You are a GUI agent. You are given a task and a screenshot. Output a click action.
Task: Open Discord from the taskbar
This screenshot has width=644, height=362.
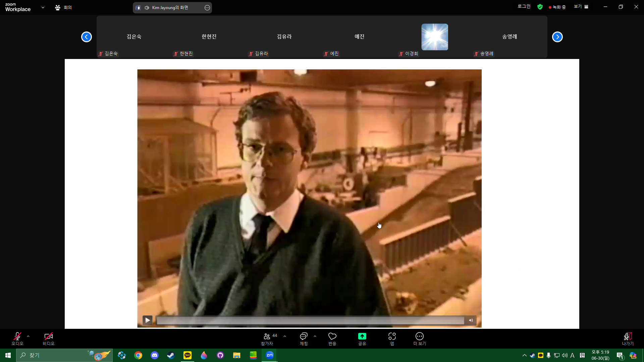click(155, 355)
